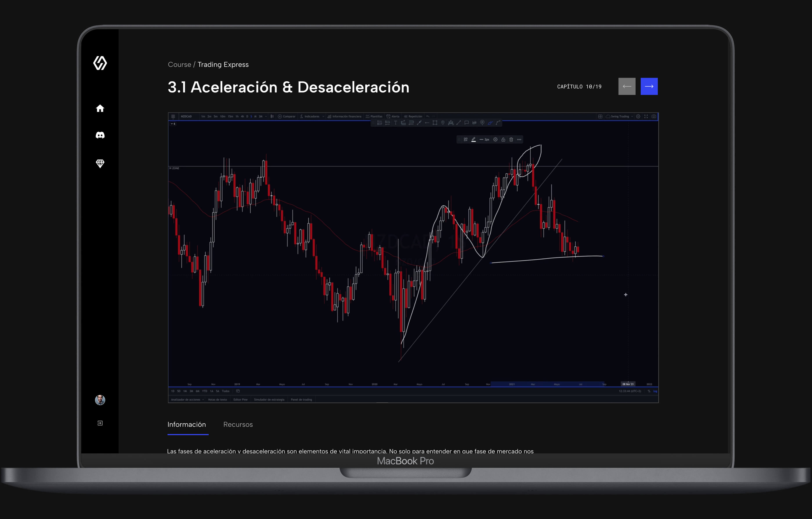Switch to the Recursos tab

238,424
